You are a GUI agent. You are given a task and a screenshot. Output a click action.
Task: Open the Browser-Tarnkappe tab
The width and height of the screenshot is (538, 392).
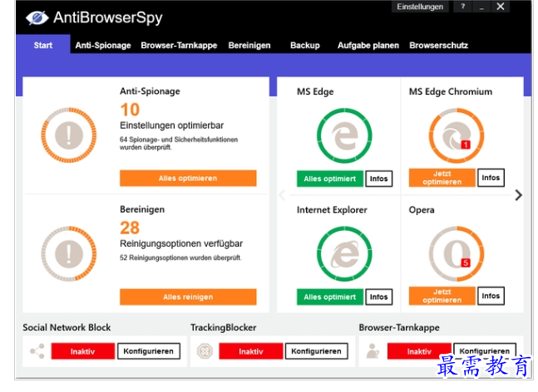179,45
